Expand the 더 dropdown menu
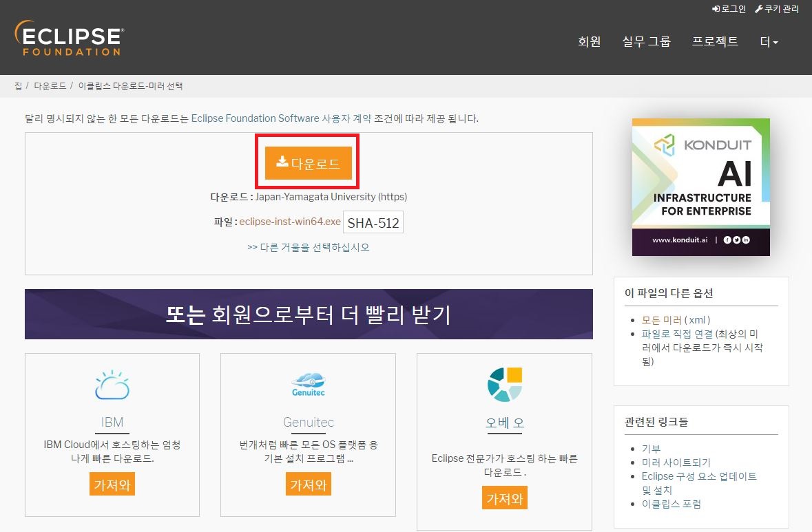The height and width of the screenshot is (532, 812). click(x=769, y=41)
